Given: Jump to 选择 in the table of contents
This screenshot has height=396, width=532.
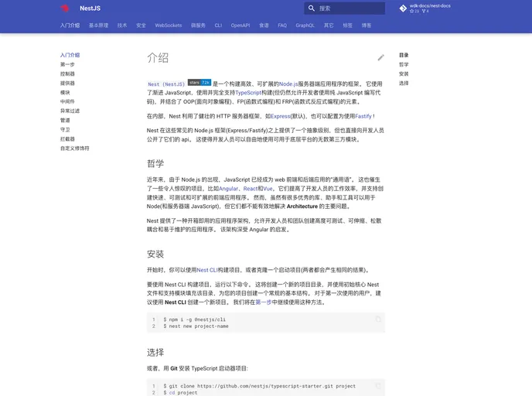Looking at the screenshot, I should [404, 83].
